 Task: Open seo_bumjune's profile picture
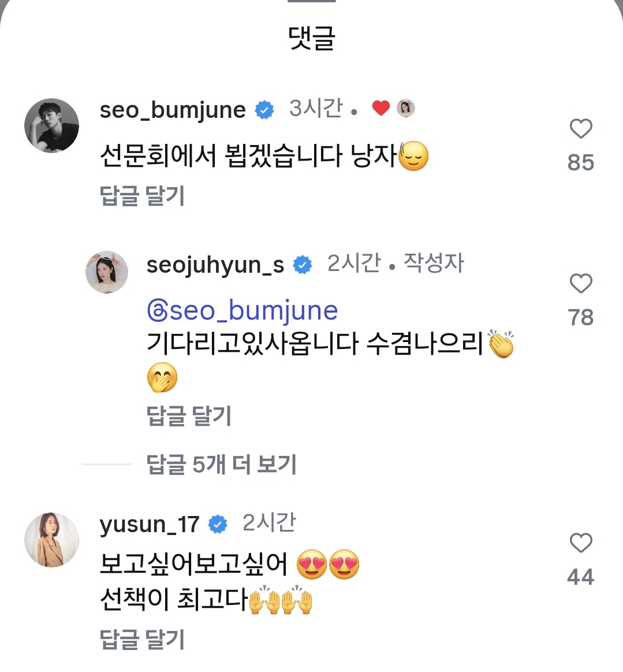click(x=52, y=125)
